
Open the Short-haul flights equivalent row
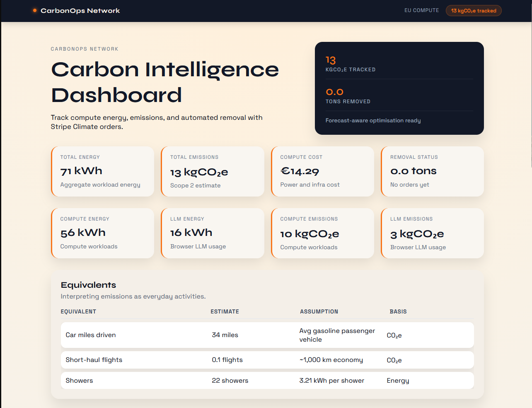pyautogui.click(x=267, y=359)
